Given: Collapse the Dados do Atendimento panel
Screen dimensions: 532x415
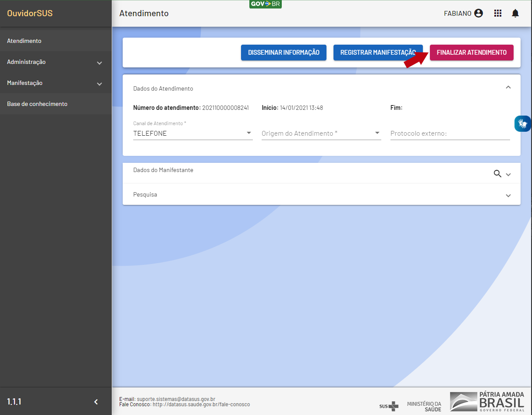Looking at the screenshot, I should pyautogui.click(x=508, y=88).
